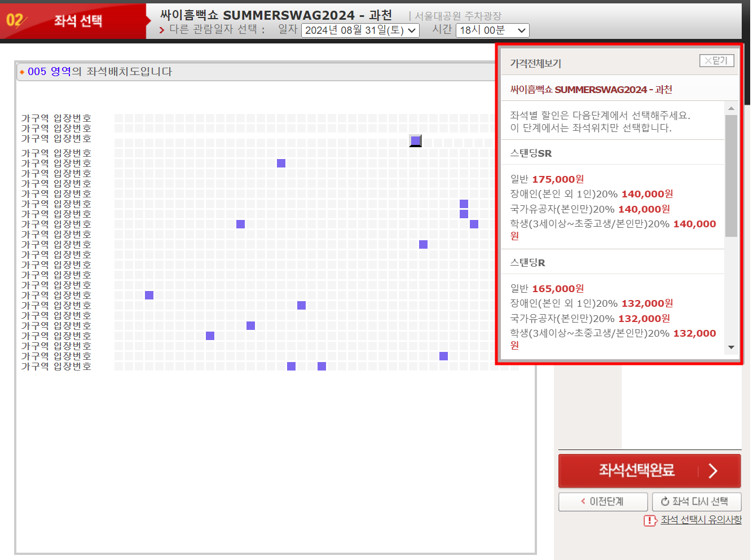This screenshot has width=753, height=560.
Task: Close the price panel with X닫기
Action: point(716,60)
